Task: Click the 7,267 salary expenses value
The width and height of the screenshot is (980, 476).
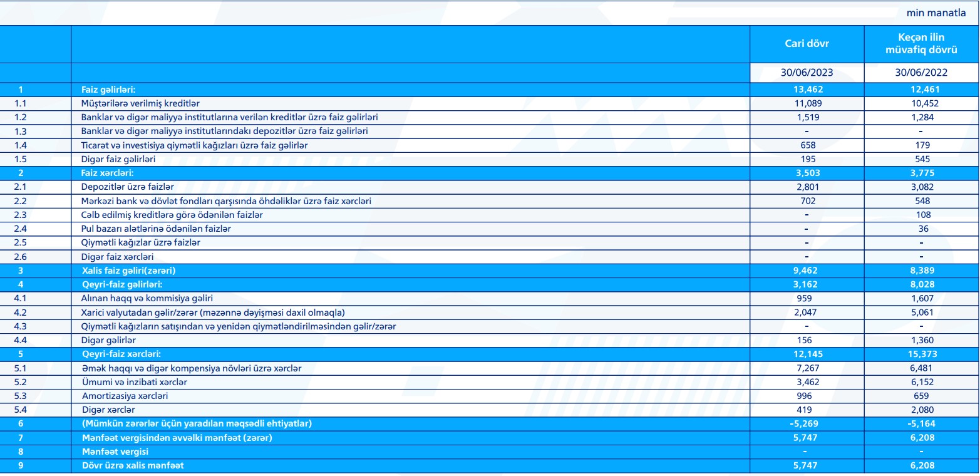Action: (x=807, y=368)
